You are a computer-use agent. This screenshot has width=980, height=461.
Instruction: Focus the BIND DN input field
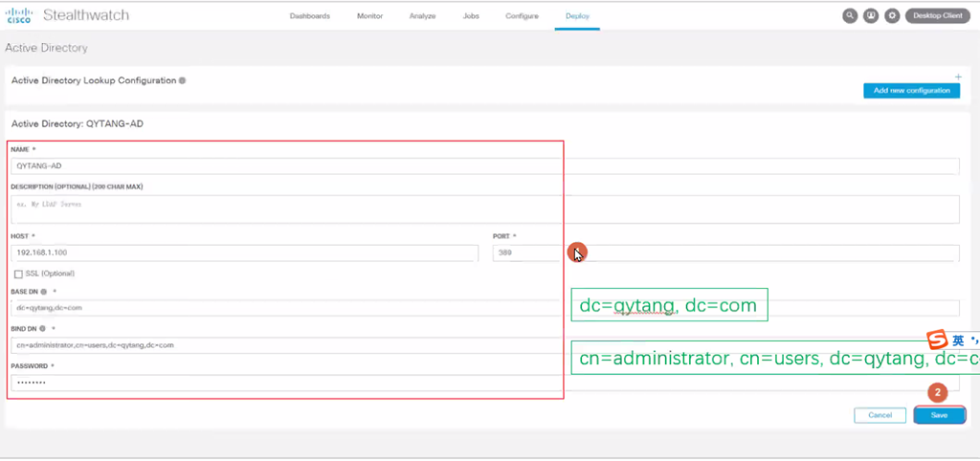(x=485, y=345)
